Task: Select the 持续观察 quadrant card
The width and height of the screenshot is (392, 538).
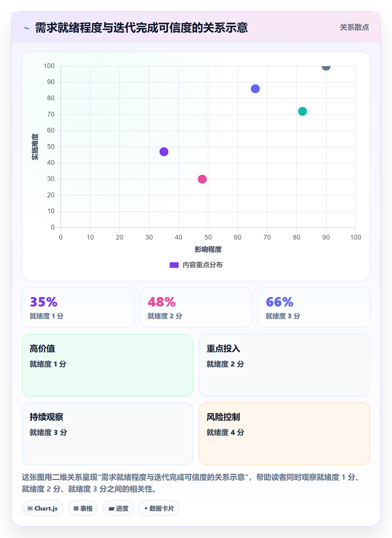Action: click(x=108, y=434)
